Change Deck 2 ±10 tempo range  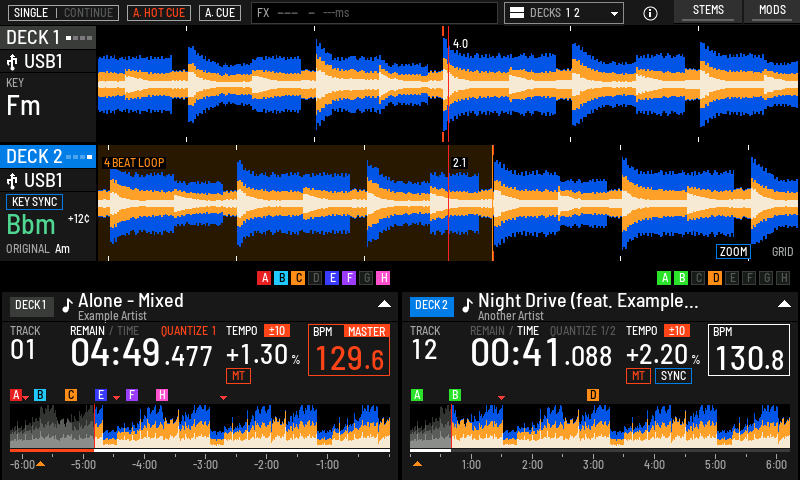pos(677,331)
